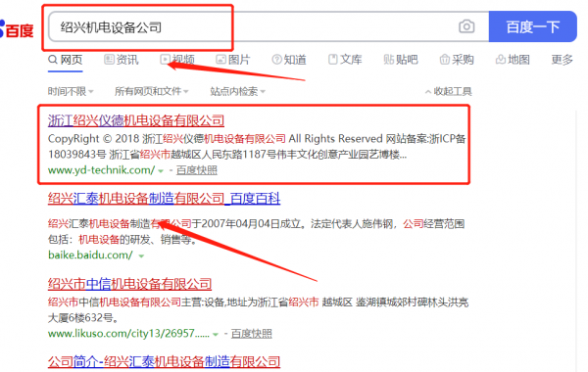The image size is (588, 372).
Task: Click the baike.baidu.com/ URL
Action: pyautogui.click(x=90, y=256)
